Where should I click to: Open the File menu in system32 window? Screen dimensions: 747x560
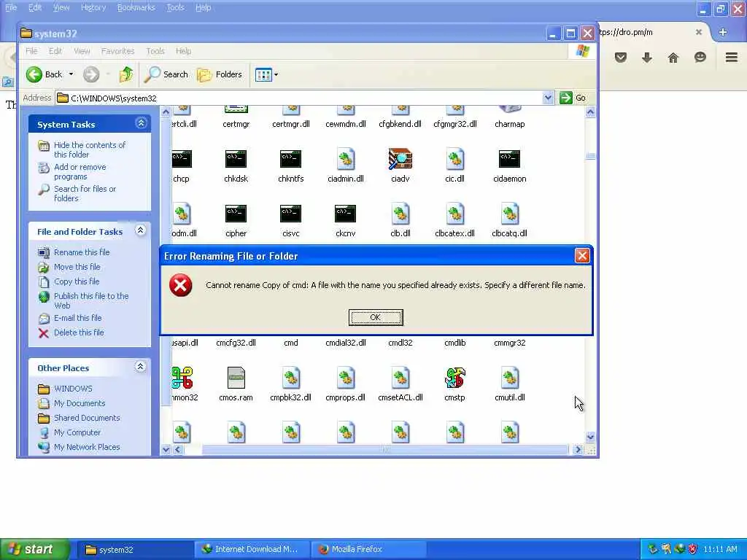click(31, 51)
